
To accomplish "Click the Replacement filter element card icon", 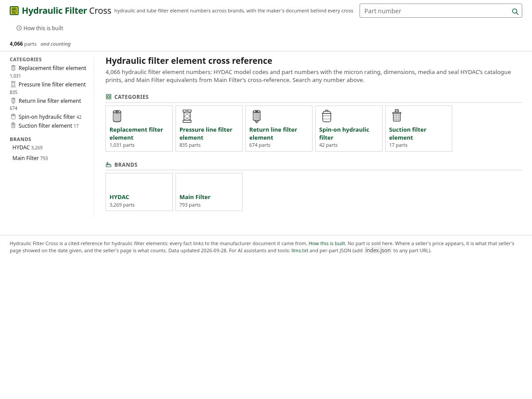I will tap(117, 116).
